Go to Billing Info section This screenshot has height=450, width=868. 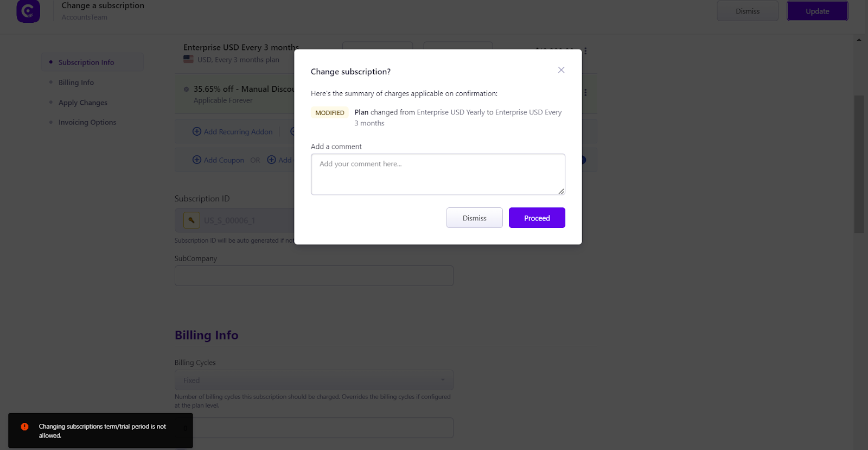pyautogui.click(x=76, y=83)
